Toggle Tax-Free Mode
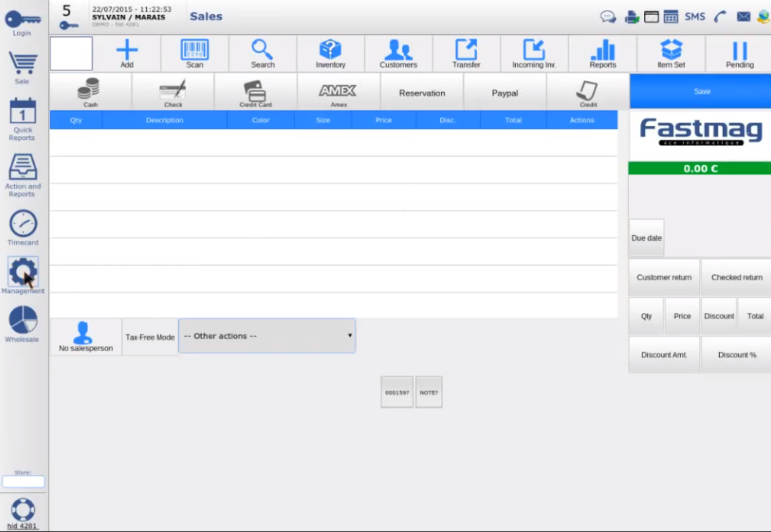Viewport: 771px width, 532px height. click(x=150, y=338)
